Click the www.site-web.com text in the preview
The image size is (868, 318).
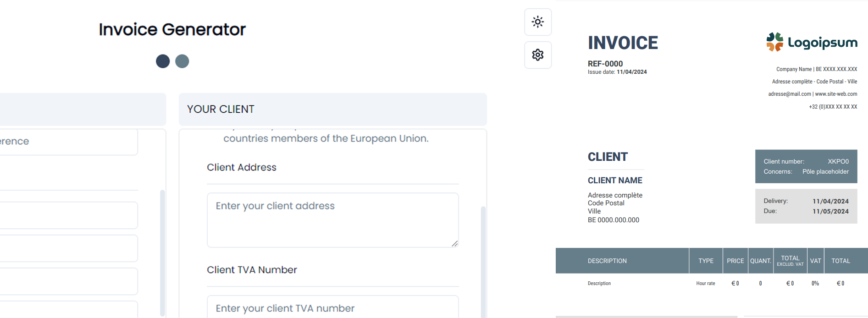click(836, 94)
